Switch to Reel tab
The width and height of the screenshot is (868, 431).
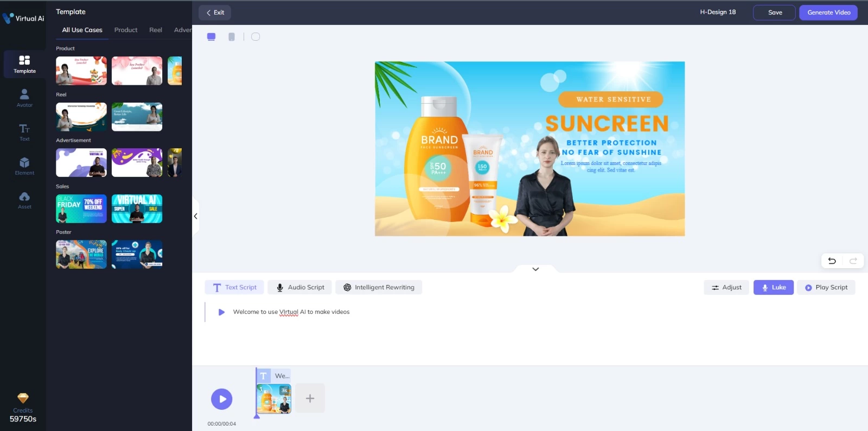(x=156, y=30)
